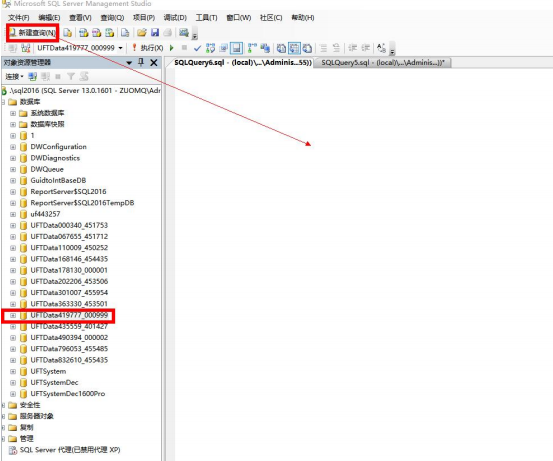Select the .\sql2016 server root node
Viewport: 553px width, 461px height.
click(x=85, y=91)
